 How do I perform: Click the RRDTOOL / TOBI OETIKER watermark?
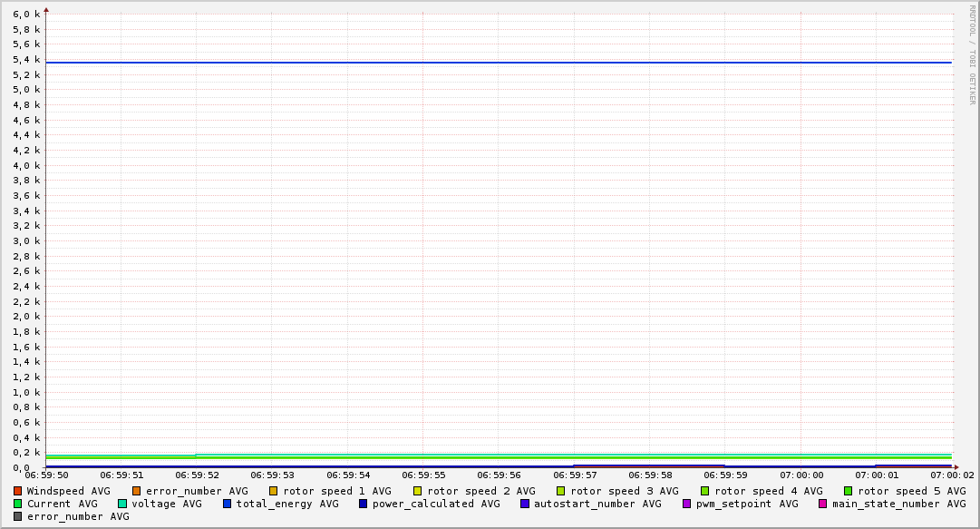(x=973, y=54)
